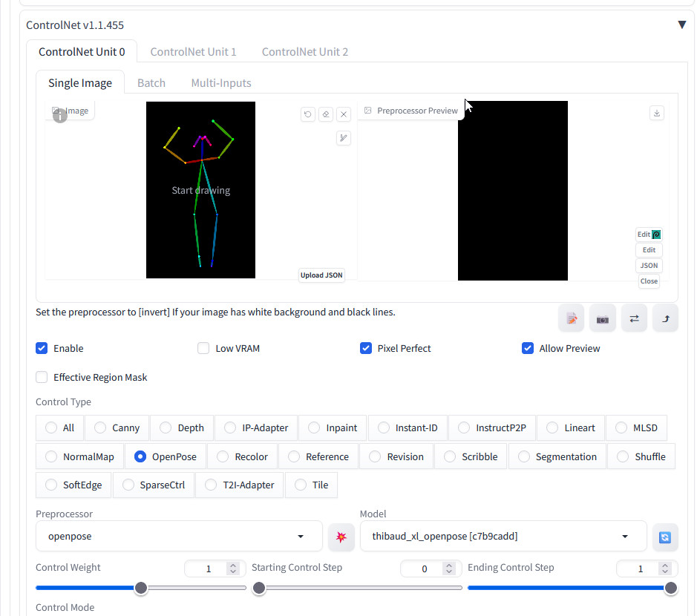This screenshot has height=616, width=697.
Task: Click the photopea Edit button with teal icon
Action: (x=649, y=235)
